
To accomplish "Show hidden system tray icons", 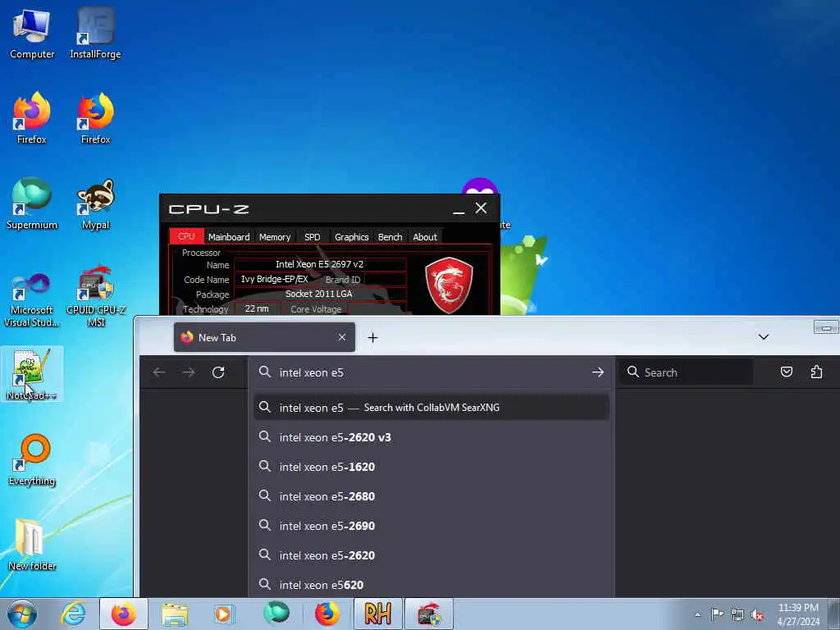I will pyautogui.click(x=697, y=614).
